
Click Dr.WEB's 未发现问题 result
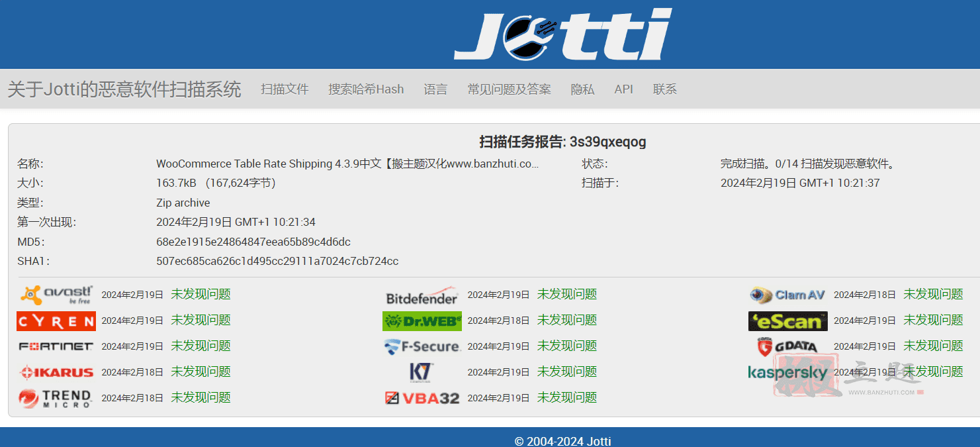click(x=567, y=320)
